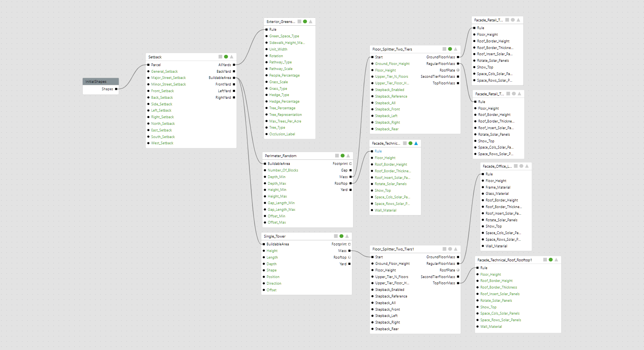The width and height of the screenshot is (644, 350).
Task: Toggle the green circle on the Facade_Technical_Roof_Rooftop1 node
Action: [x=550, y=260]
